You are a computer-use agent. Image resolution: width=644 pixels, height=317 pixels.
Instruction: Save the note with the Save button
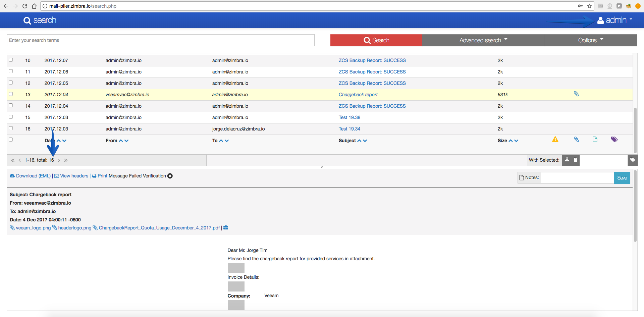coord(622,178)
